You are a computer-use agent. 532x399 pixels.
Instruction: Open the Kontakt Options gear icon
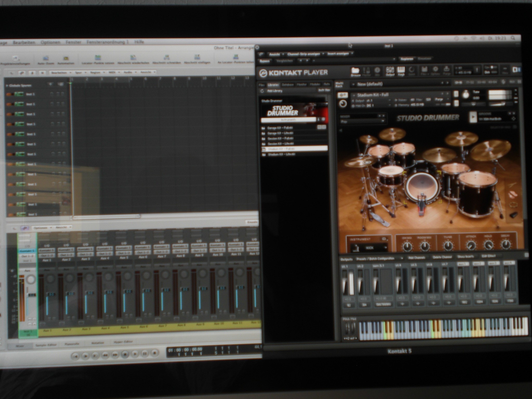click(435, 71)
